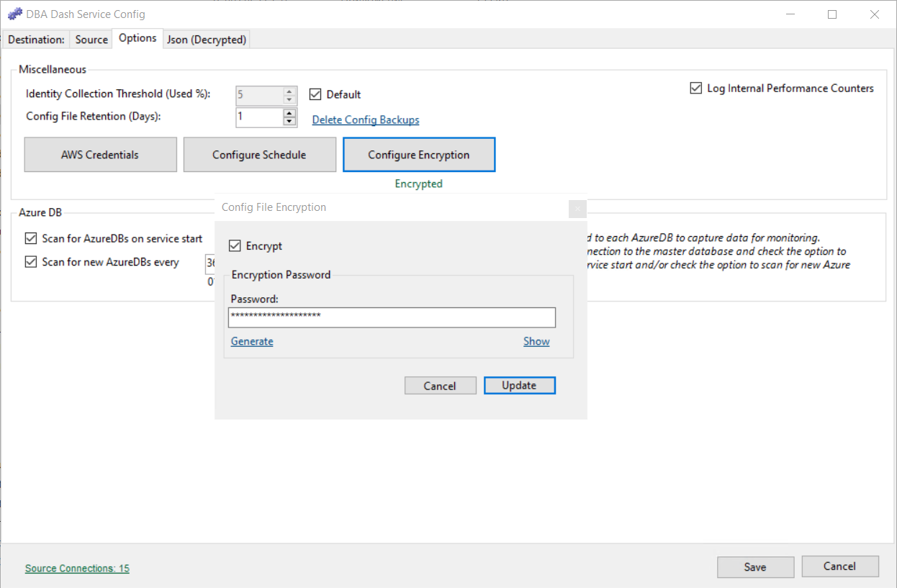The width and height of the screenshot is (897, 588).
Task: Toggle the Default threshold checkbox
Action: point(315,94)
